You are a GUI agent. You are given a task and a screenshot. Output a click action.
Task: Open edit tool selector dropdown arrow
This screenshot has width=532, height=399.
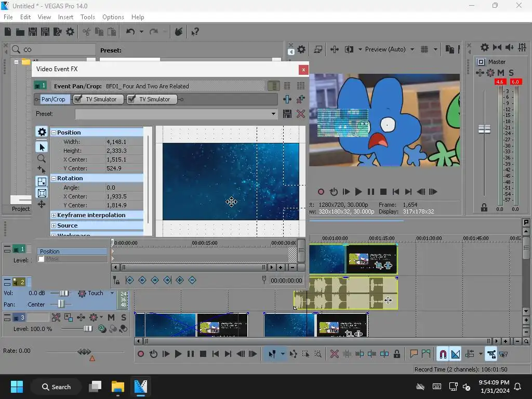283,354
